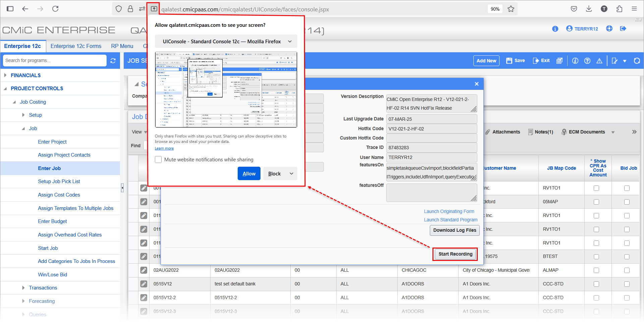Edit the 0515V12-2 job row pencil
Image resolution: width=644 pixels, height=322 pixels.
coord(144,298)
